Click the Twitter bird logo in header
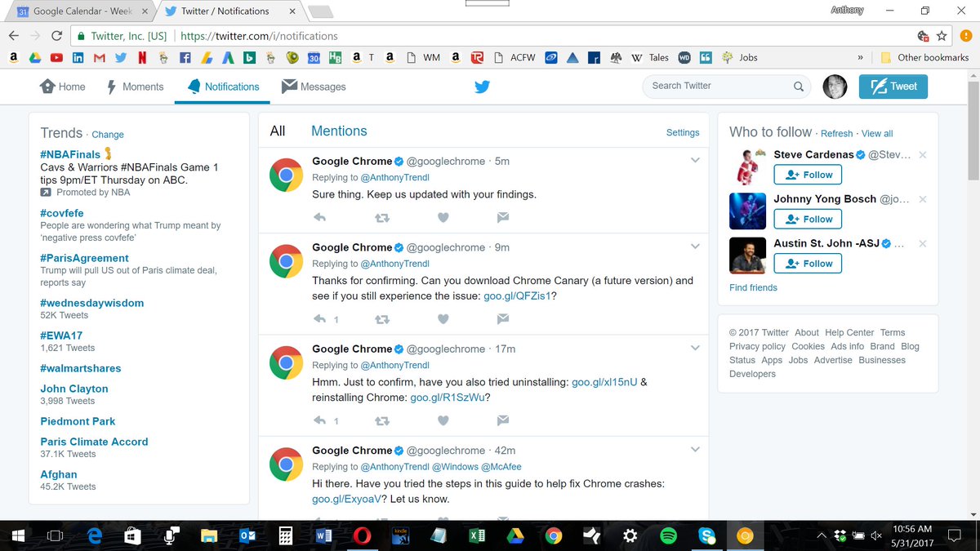Viewport: 980px width, 551px height. click(x=482, y=87)
